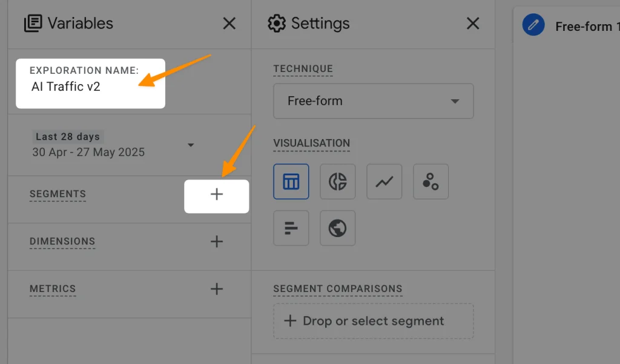Expand the date range selector

[x=191, y=145]
